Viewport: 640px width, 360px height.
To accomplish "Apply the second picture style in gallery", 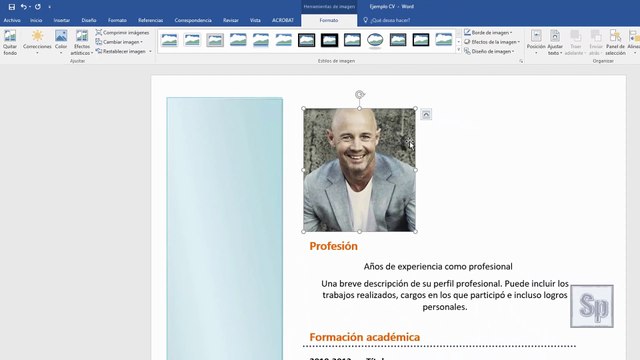I will tap(192, 40).
